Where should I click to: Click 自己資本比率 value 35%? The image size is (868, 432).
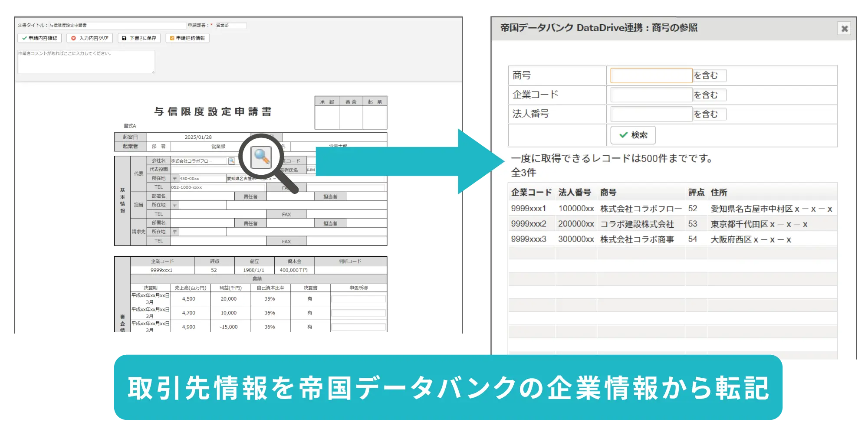270,299
